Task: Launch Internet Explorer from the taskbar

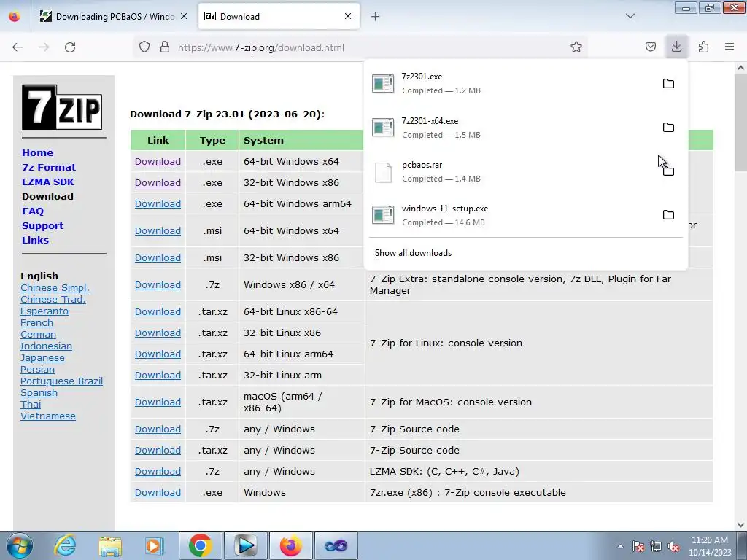Action: coord(65,545)
